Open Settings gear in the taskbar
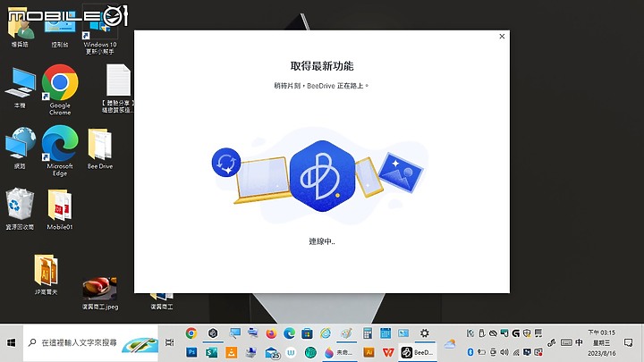This screenshot has width=644, height=362. tap(425, 333)
